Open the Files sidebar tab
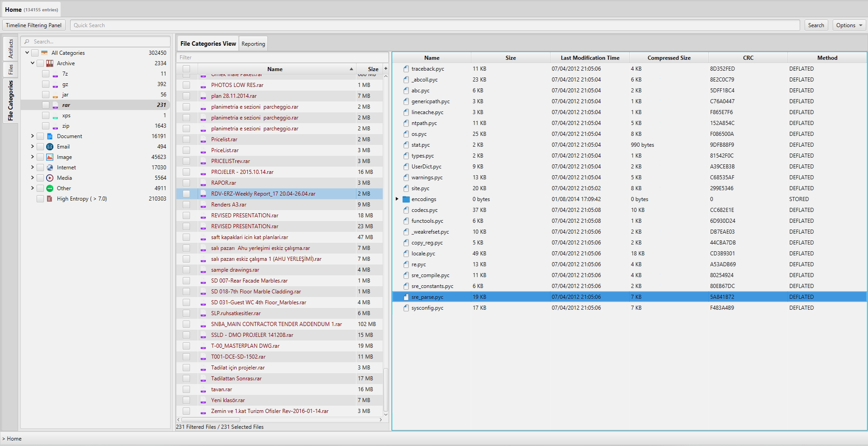868x446 pixels. pos(10,70)
